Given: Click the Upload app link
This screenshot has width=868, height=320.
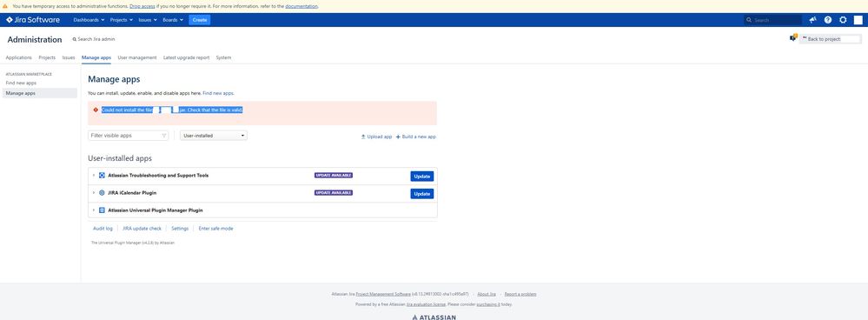Looking at the screenshot, I should (x=376, y=137).
